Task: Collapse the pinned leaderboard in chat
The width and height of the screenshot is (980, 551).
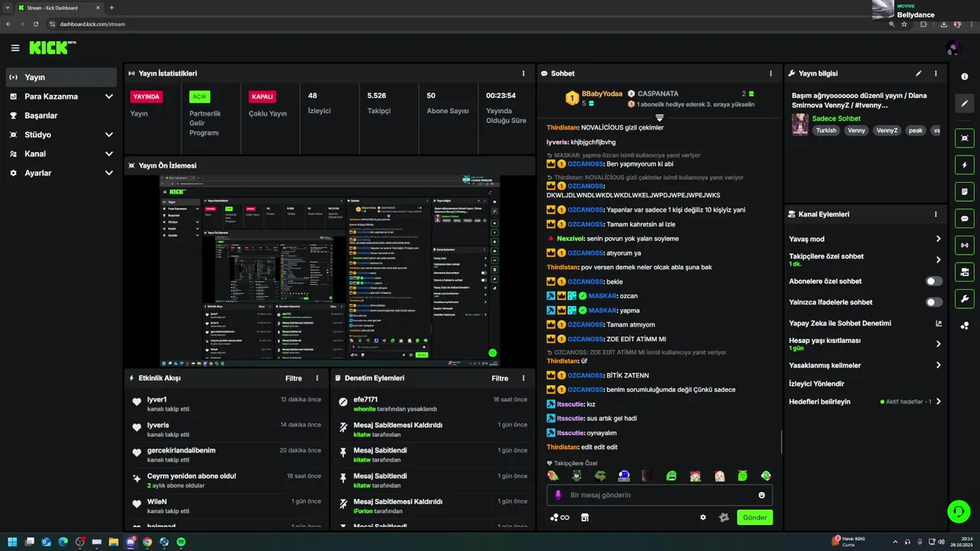Action: (659, 117)
